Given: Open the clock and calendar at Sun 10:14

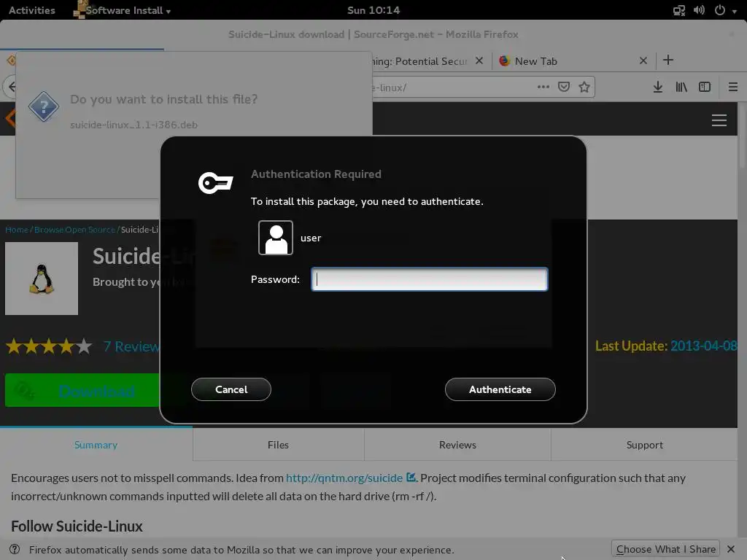Looking at the screenshot, I should point(373,10).
